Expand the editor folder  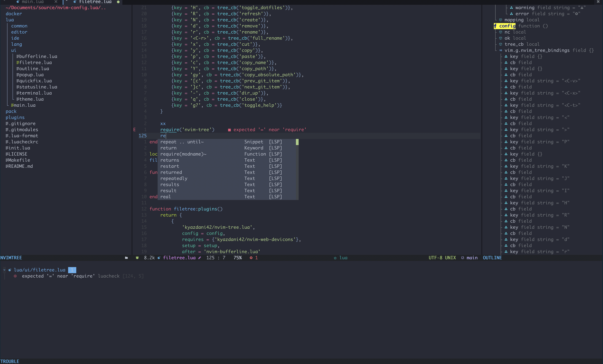[19, 32]
